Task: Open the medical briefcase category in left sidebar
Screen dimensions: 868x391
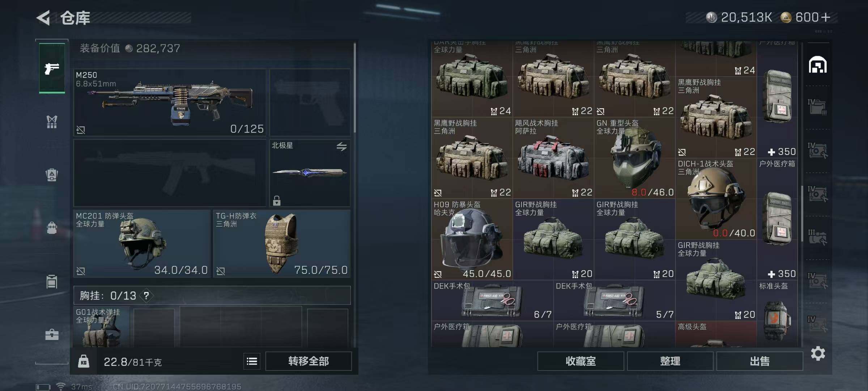Action: pos(52,335)
